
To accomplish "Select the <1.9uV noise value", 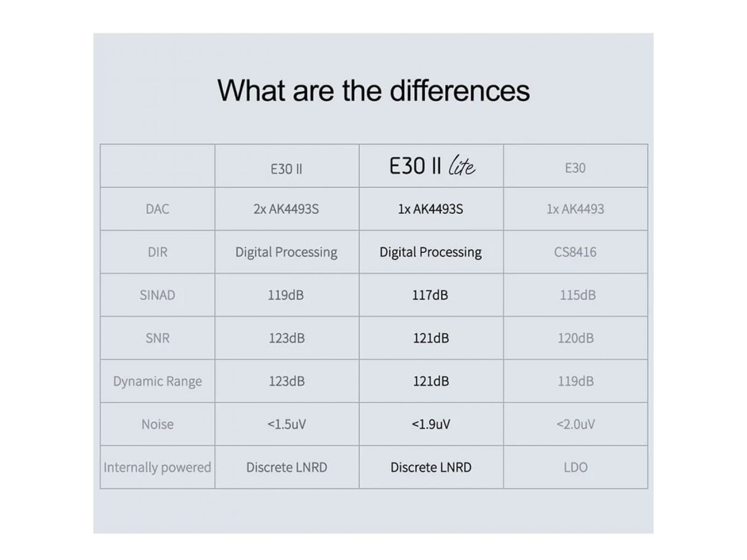I will tap(431, 424).
